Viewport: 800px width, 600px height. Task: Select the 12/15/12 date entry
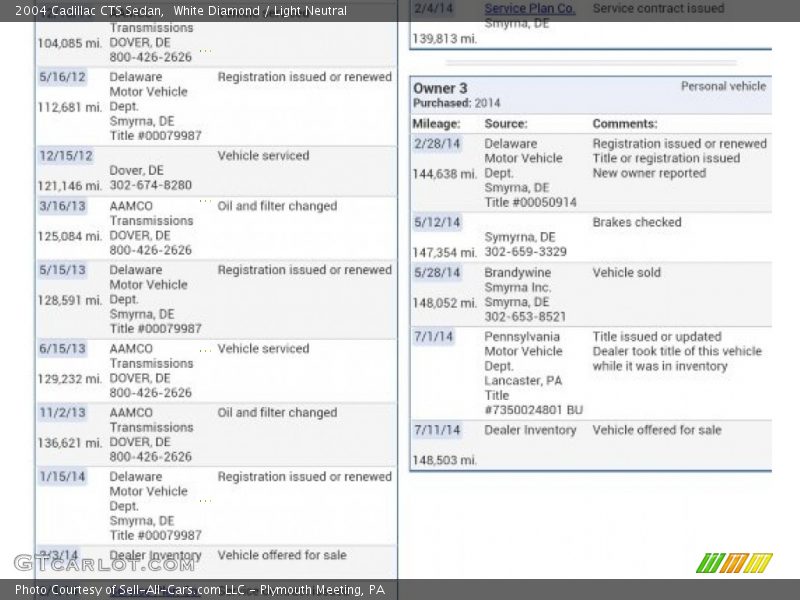coord(66,156)
